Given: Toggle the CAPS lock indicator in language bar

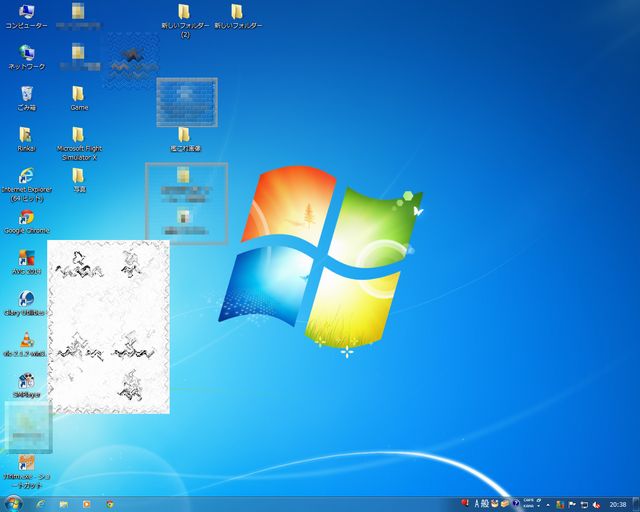Looking at the screenshot, I should [x=529, y=500].
